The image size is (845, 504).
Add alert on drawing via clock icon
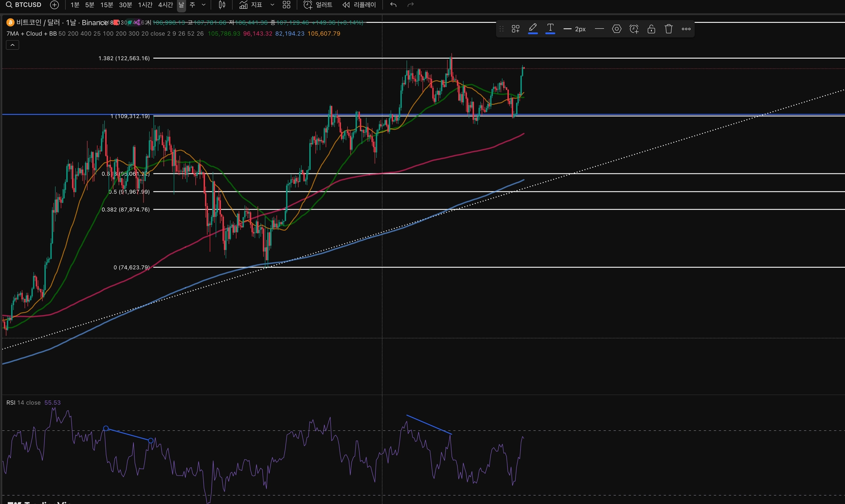tap(634, 29)
